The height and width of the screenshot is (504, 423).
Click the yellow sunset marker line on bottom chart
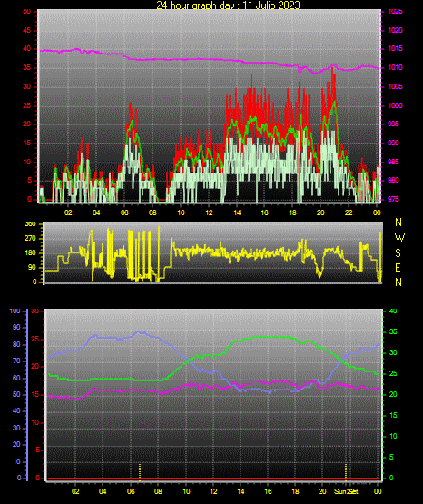[346, 472]
